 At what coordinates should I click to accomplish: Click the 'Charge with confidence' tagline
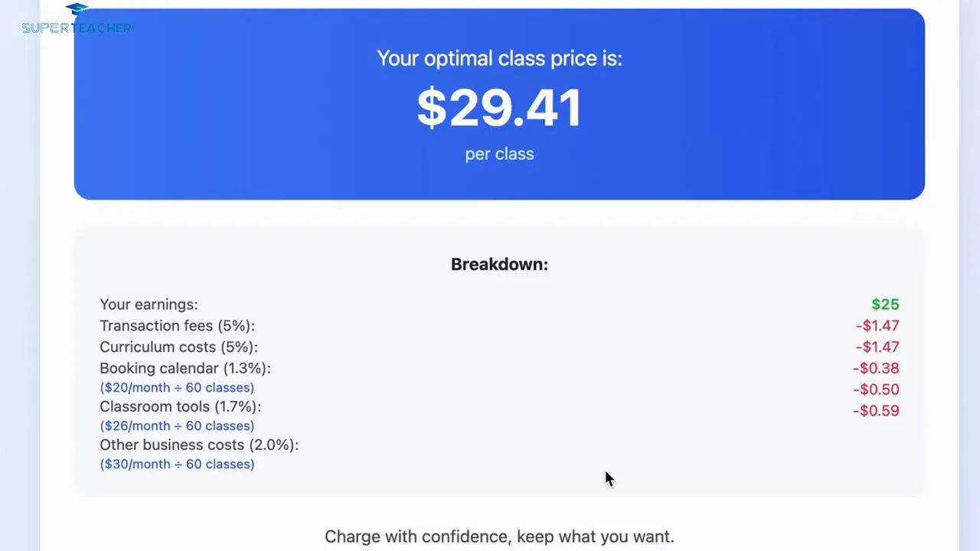(x=499, y=536)
